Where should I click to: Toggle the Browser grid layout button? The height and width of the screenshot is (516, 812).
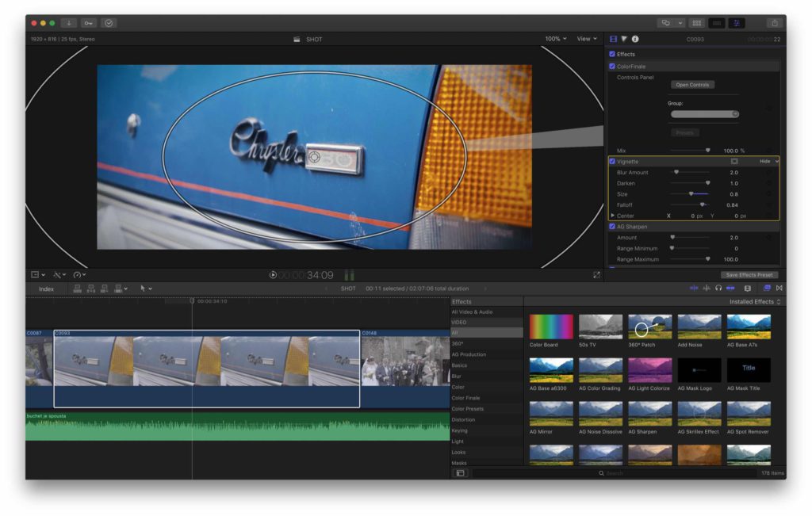(697, 23)
